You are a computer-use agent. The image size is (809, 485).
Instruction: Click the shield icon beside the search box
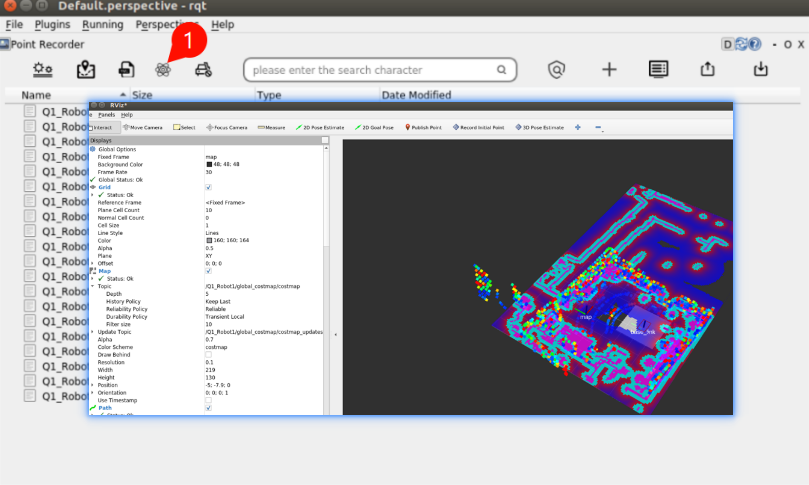pos(557,69)
